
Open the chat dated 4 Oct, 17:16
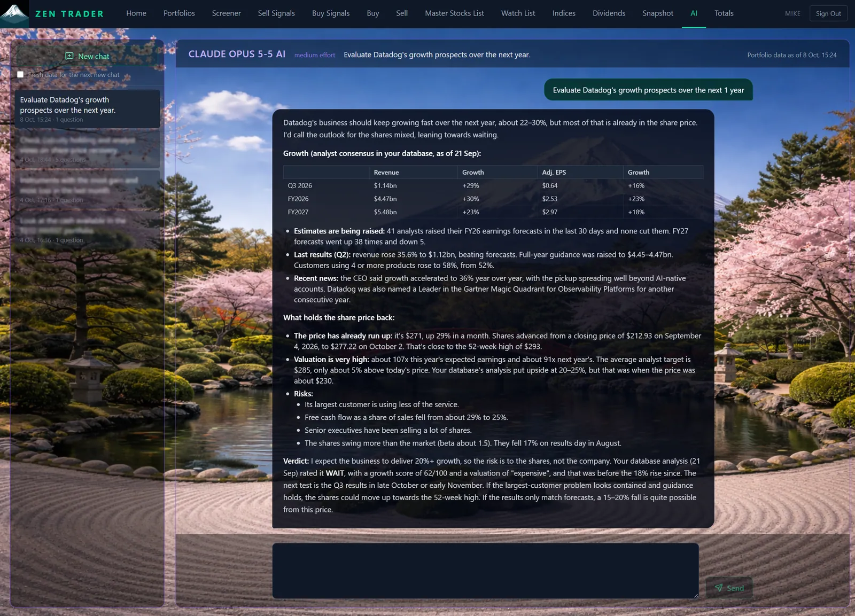[x=87, y=189]
